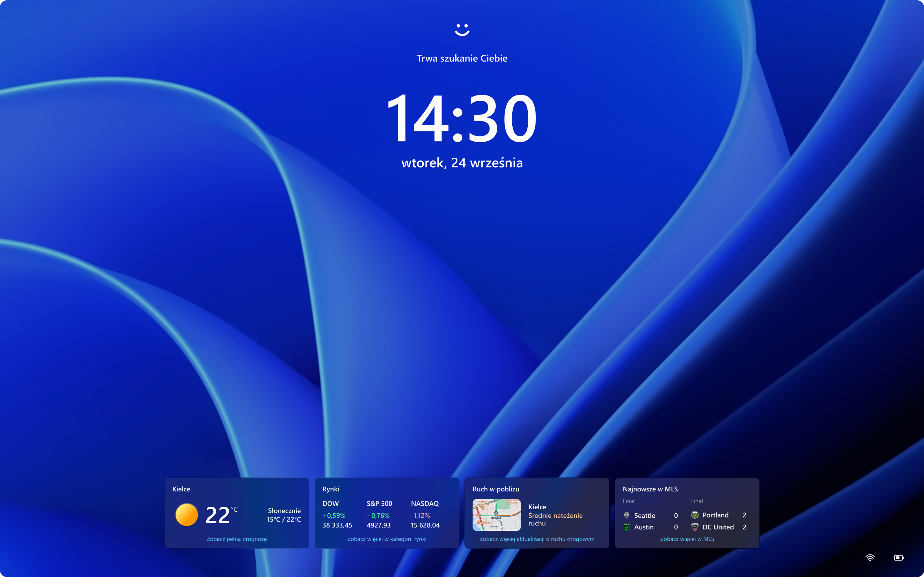Viewport: 924px width, 577px height.
Task: Click the 'Rynki' card title
Action: tap(331, 489)
